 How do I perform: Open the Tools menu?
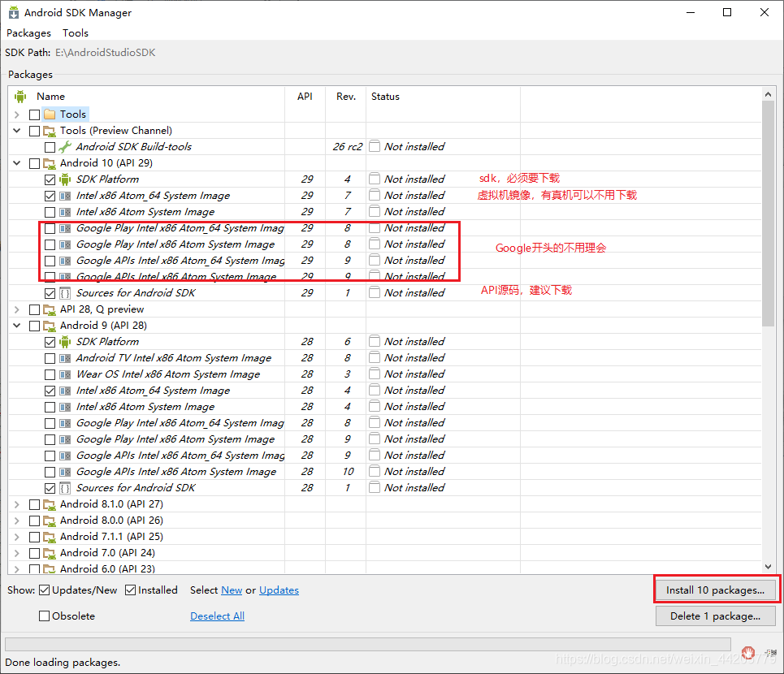[x=75, y=33]
